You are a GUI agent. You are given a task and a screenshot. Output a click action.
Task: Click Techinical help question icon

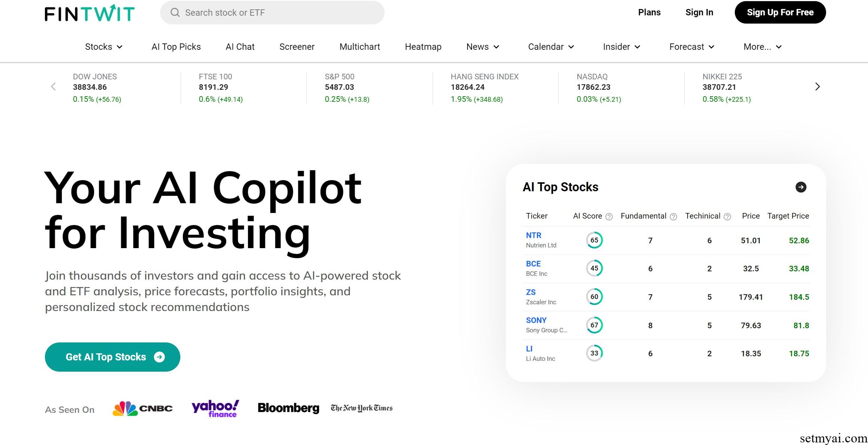coord(727,217)
